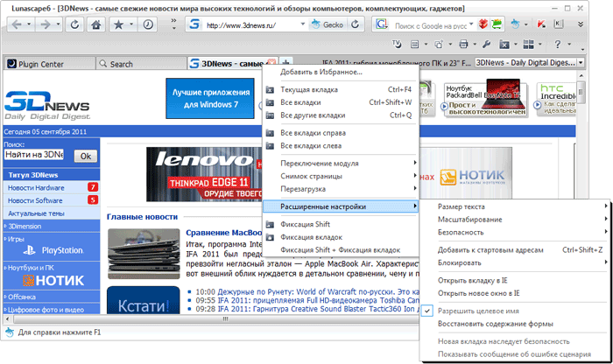Open the back button history dropdown arrow
The height and width of the screenshot is (364, 613).
coord(29,24)
